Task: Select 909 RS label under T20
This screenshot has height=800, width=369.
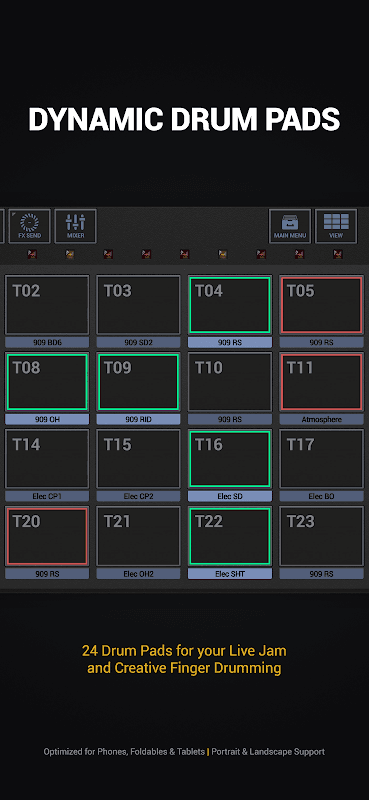Action: pyautogui.click(x=47, y=573)
